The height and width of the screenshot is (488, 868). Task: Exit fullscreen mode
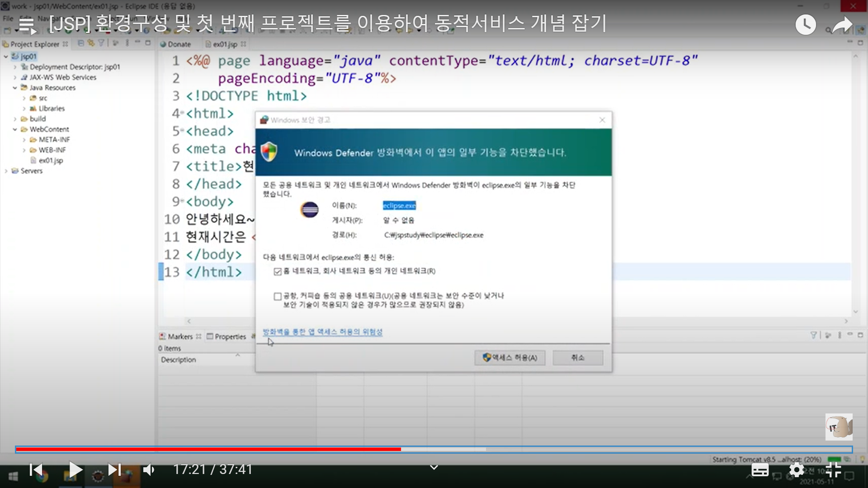pos(833,470)
